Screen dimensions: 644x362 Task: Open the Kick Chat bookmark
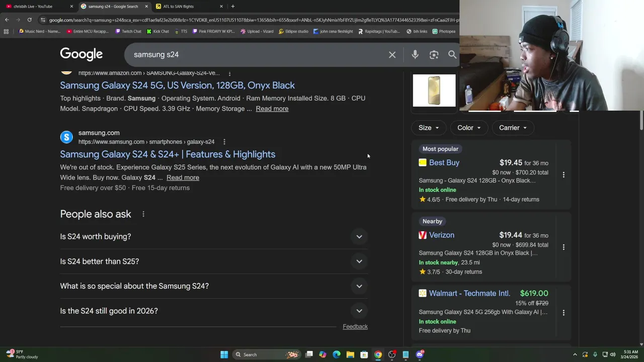coord(158,31)
